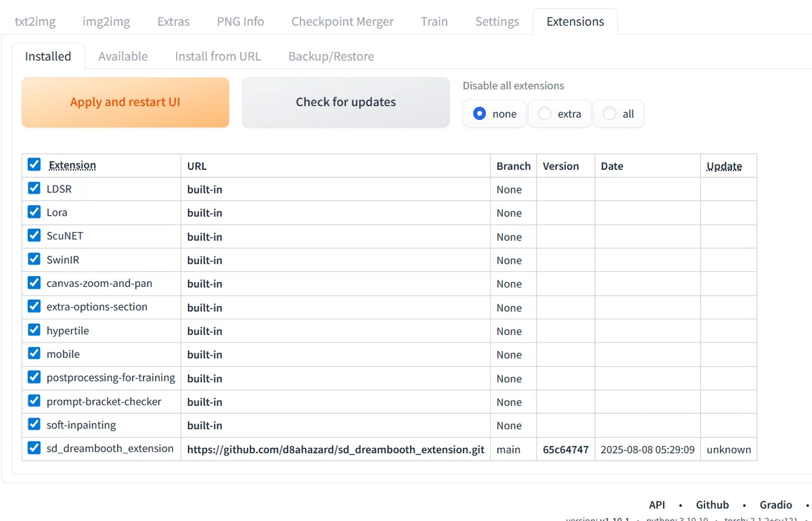Toggle the SwinIR extension checkbox

pos(35,259)
